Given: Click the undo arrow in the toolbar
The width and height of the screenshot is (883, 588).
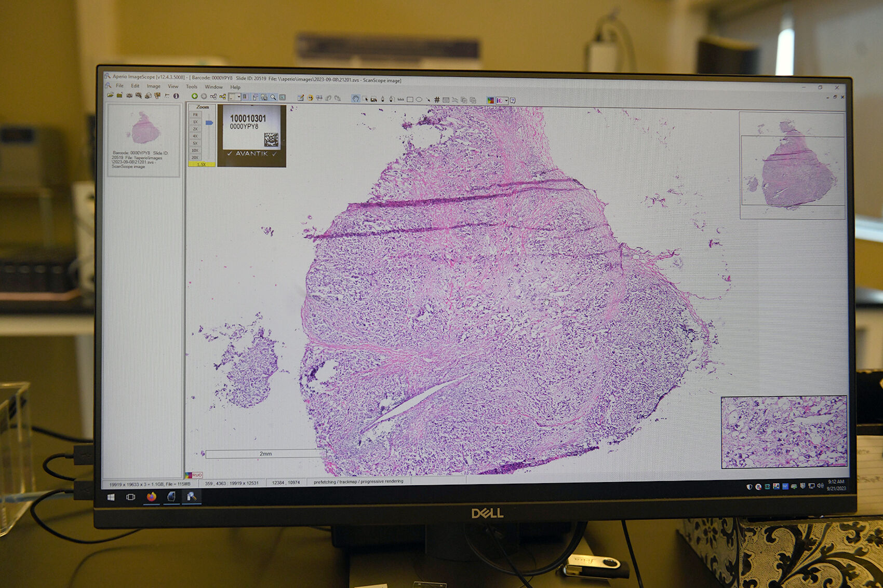Looking at the screenshot, I should (327, 98).
